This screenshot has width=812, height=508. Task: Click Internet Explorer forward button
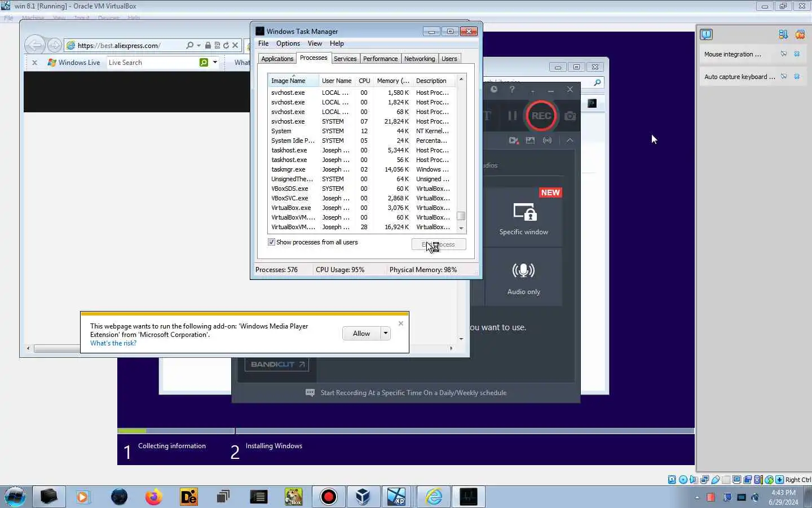pos(55,45)
